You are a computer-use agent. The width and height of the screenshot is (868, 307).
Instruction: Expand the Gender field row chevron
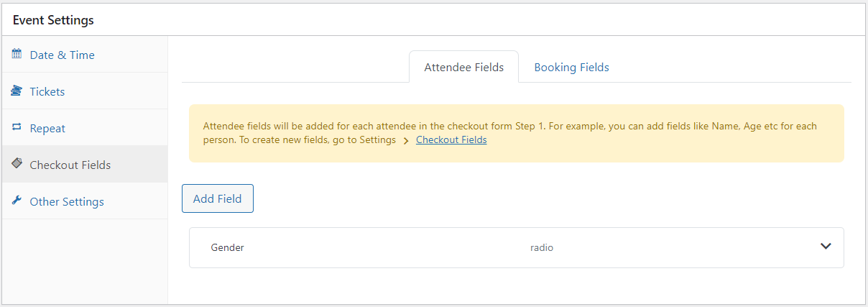click(826, 247)
